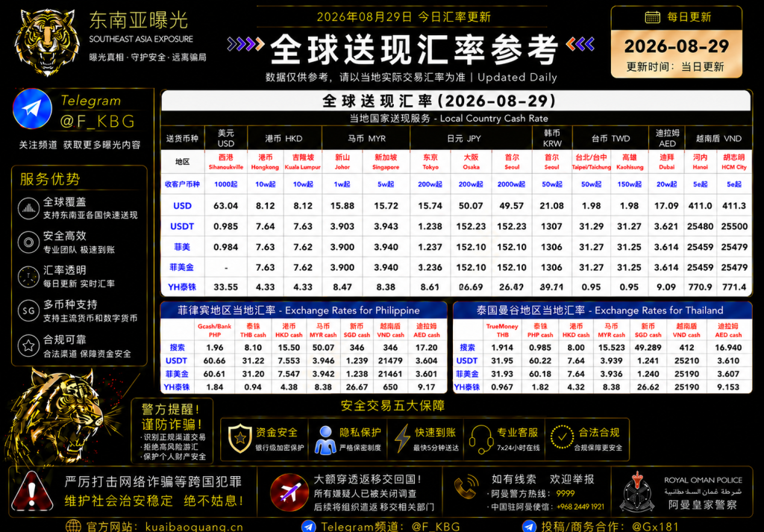
Task: Click the gold telephone icon beside 如有线索
Action: pos(466,488)
